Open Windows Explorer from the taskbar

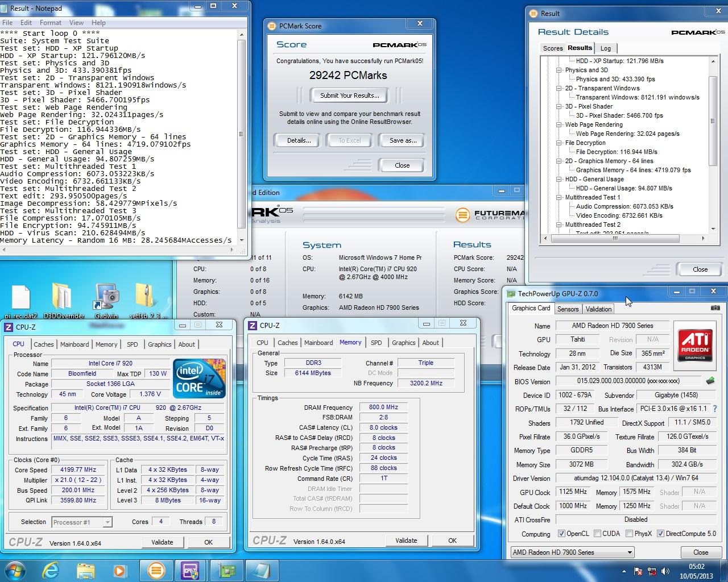[x=86, y=570]
